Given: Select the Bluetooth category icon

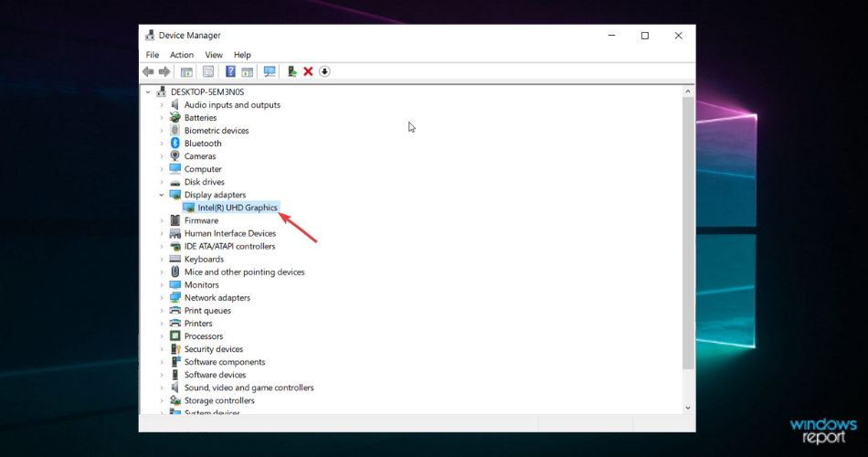Looking at the screenshot, I should [175, 143].
